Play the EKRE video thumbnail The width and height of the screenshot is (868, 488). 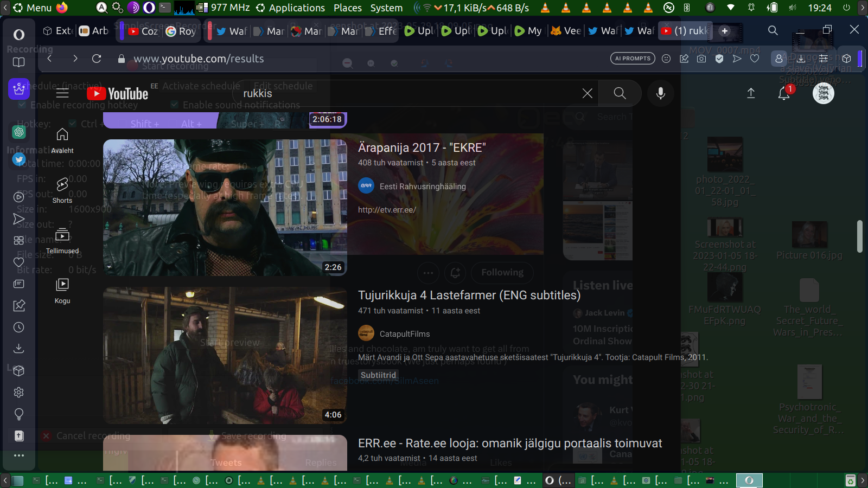pyautogui.click(x=225, y=208)
